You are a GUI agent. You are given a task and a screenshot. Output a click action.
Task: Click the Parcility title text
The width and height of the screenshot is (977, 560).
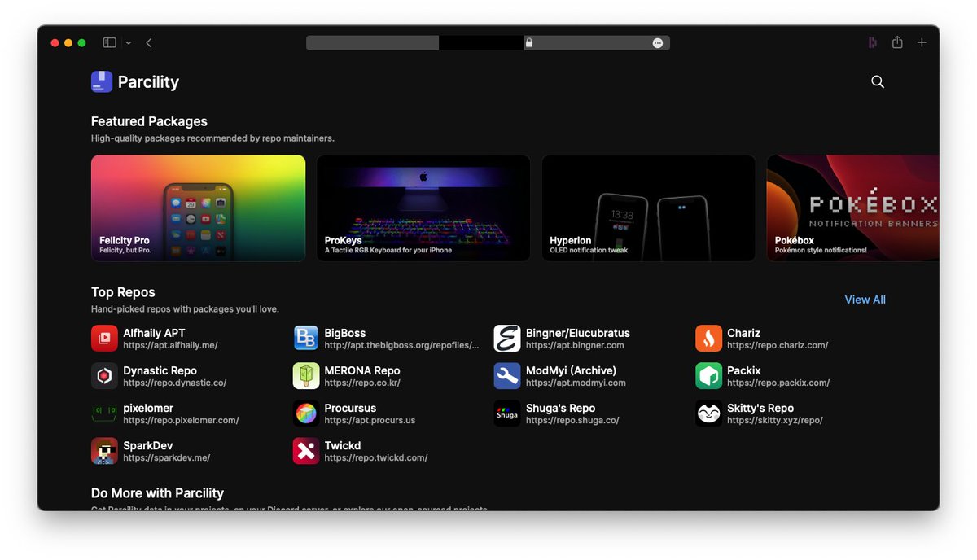coord(148,81)
